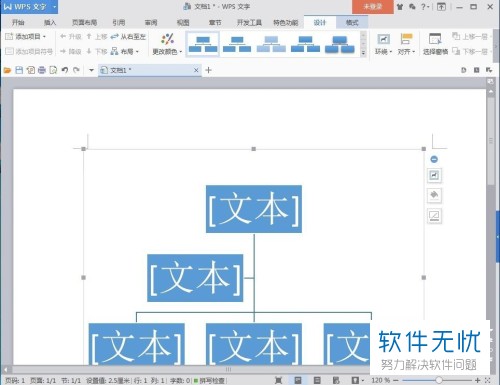500x385 pixels.
Task: Open the eye-protection mode dropdown in status bar
Action: 357,380
